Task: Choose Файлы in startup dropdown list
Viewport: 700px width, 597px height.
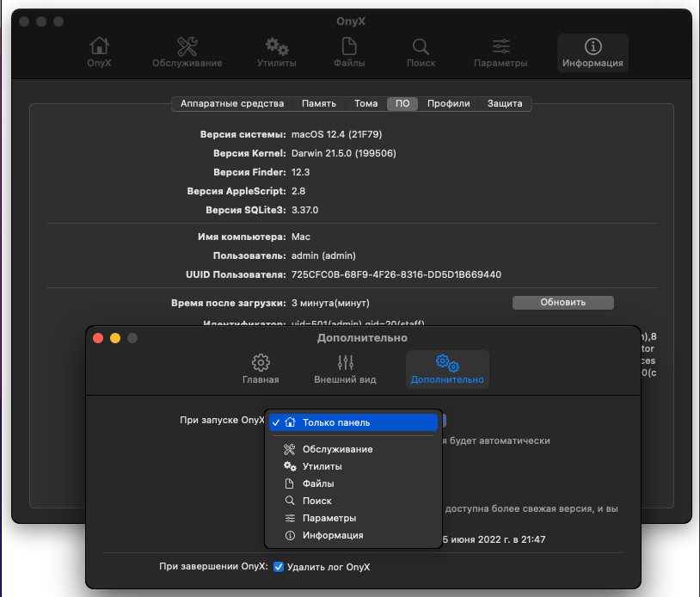Action: tap(353, 483)
